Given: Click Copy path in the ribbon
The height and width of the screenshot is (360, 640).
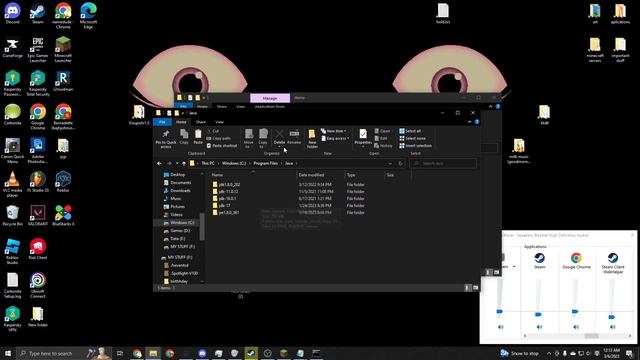Looking at the screenshot, I should pos(219,138).
